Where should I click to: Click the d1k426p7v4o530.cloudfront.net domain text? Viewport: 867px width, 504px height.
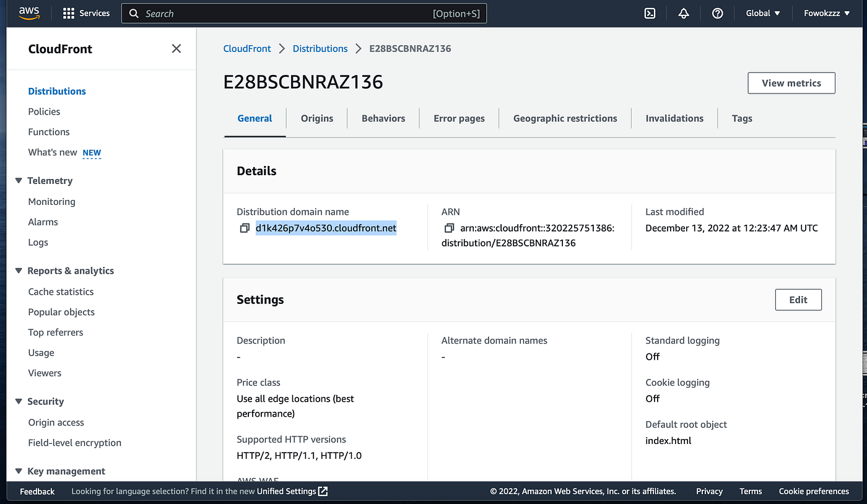click(x=326, y=228)
